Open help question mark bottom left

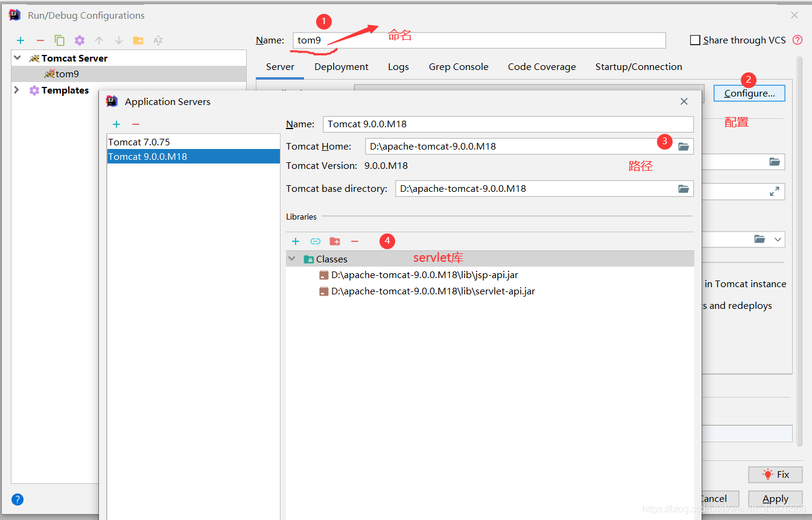(17, 499)
